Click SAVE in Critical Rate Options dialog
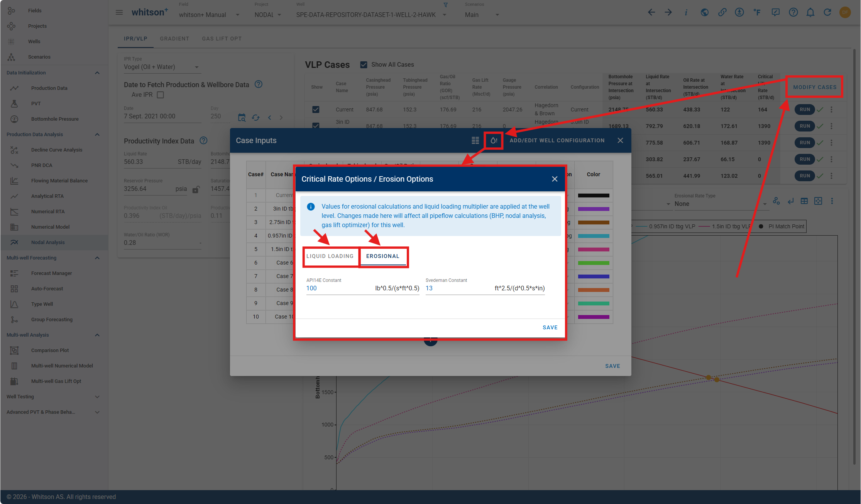This screenshot has height=504, width=861. click(550, 327)
